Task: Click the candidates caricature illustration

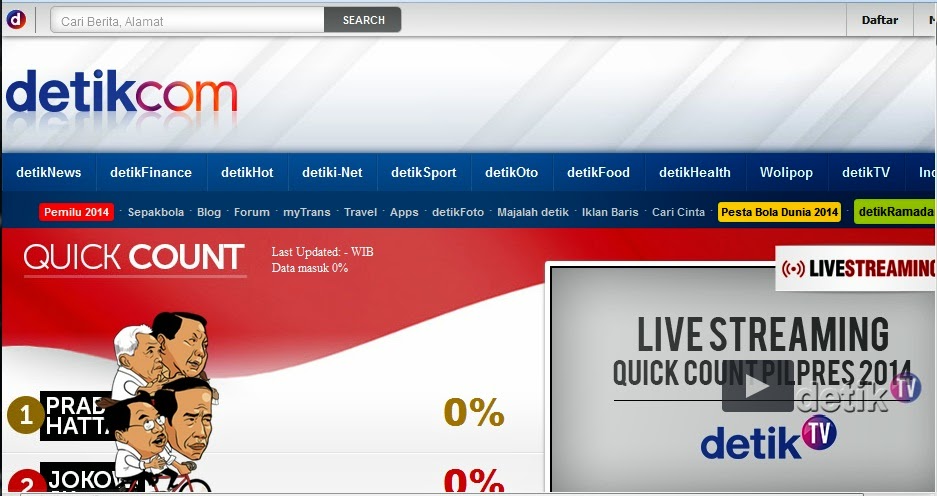Action: click(165, 401)
